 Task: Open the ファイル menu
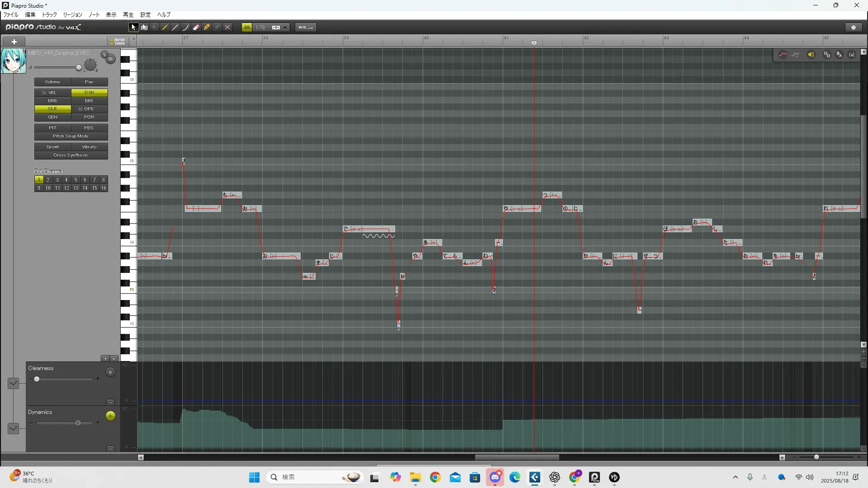click(x=11, y=15)
